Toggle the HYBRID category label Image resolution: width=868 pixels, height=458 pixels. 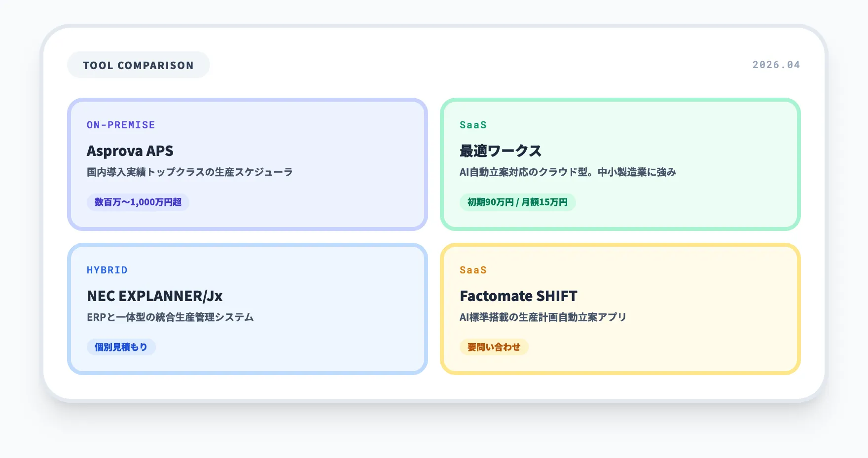[106, 270]
